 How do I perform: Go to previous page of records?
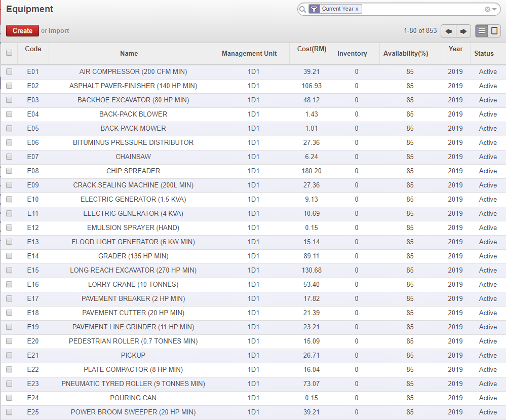pos(448,31)
